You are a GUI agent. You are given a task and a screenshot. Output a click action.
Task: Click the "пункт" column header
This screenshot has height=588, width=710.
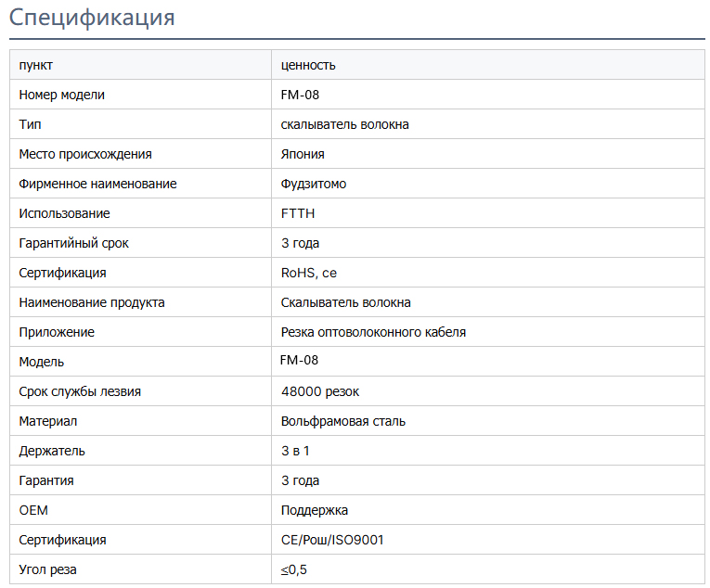pos(36,65)
